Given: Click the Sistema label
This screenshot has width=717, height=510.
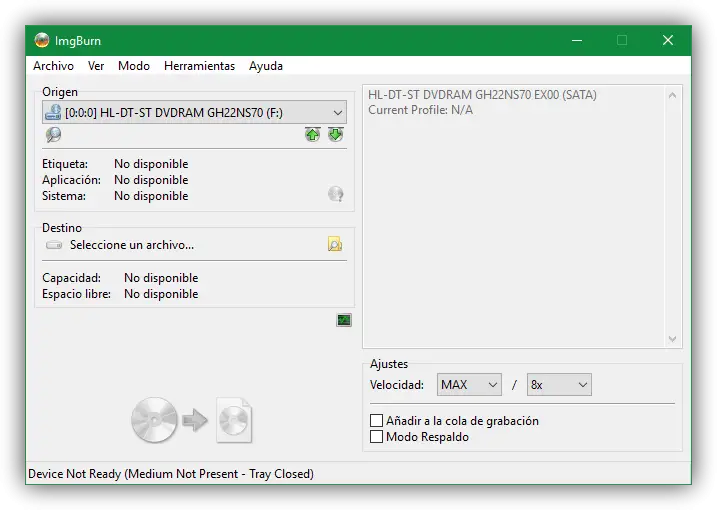Looking at the screenshot, I should (64, 196).
